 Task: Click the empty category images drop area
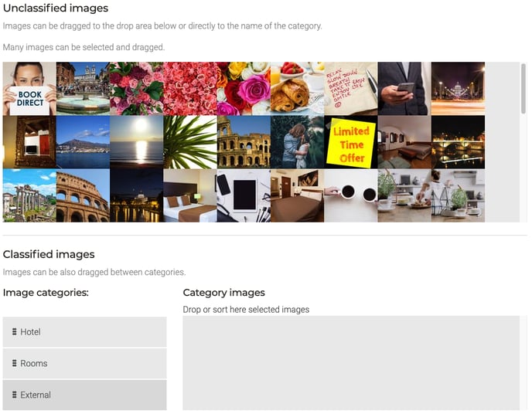coord(351,363)
